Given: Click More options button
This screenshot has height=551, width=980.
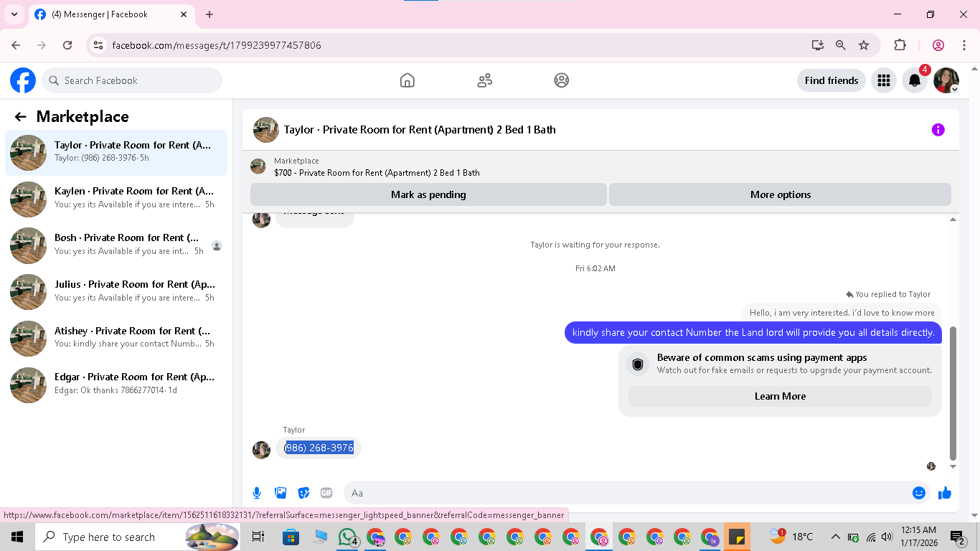Looking at the screenshot, I should pos(781,194).
